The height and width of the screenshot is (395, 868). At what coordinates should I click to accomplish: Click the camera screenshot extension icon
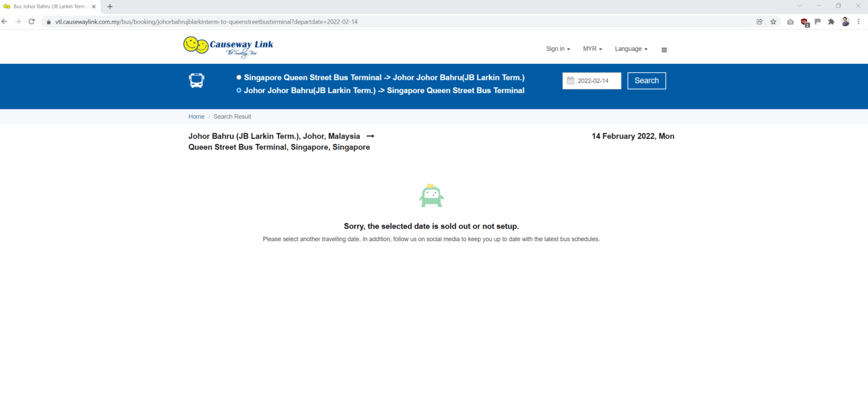pos(790,21)
